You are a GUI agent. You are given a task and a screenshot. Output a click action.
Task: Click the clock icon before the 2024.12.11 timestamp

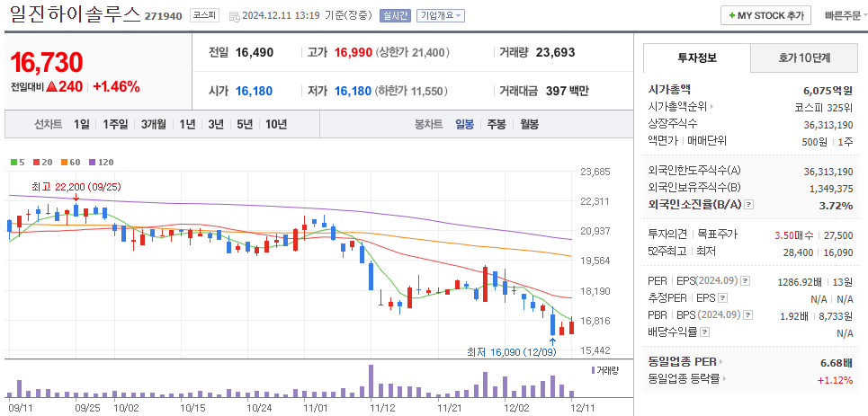click(234, 16)
